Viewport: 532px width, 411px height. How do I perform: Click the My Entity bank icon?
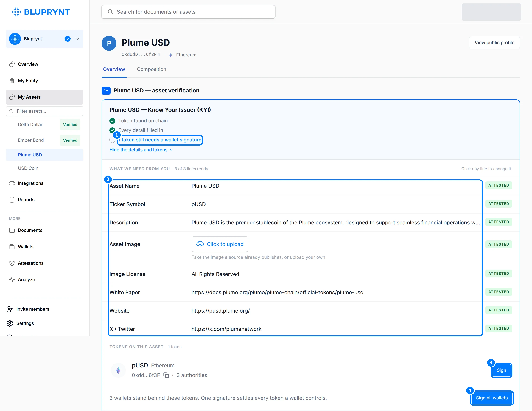pyautogui.click(x=12, y=81)
